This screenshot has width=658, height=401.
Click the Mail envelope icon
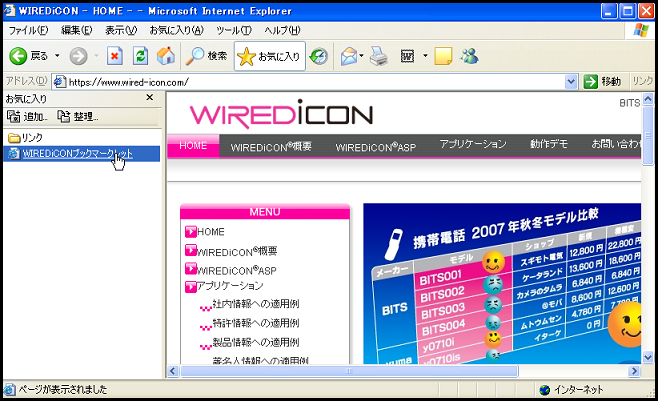pos(348,56)
